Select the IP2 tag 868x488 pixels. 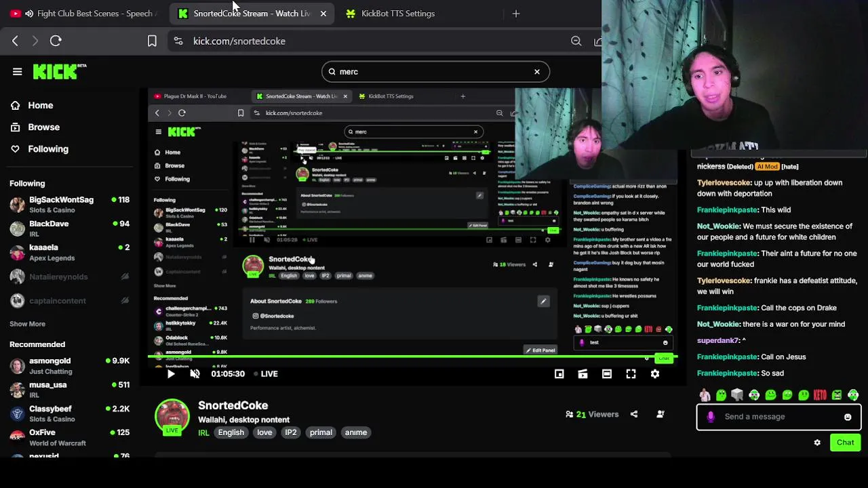[x=291, y=432]
